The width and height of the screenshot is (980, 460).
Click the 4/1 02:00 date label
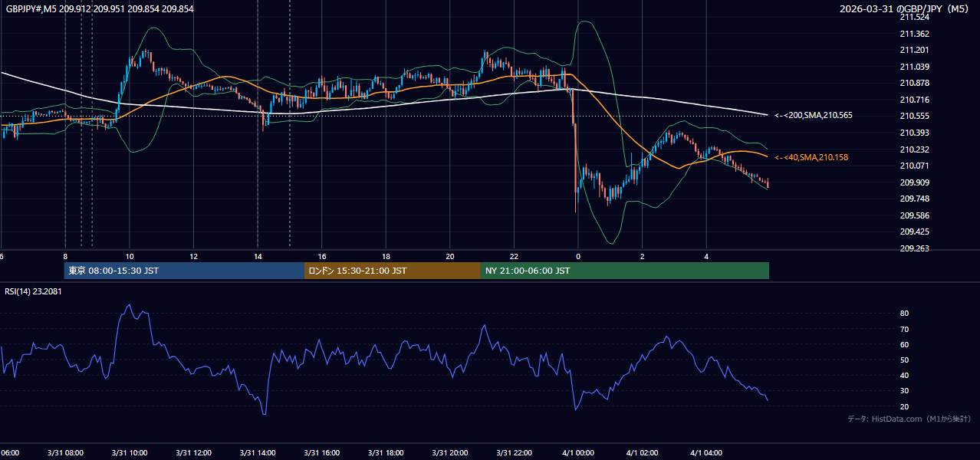(x=643, y=453)
